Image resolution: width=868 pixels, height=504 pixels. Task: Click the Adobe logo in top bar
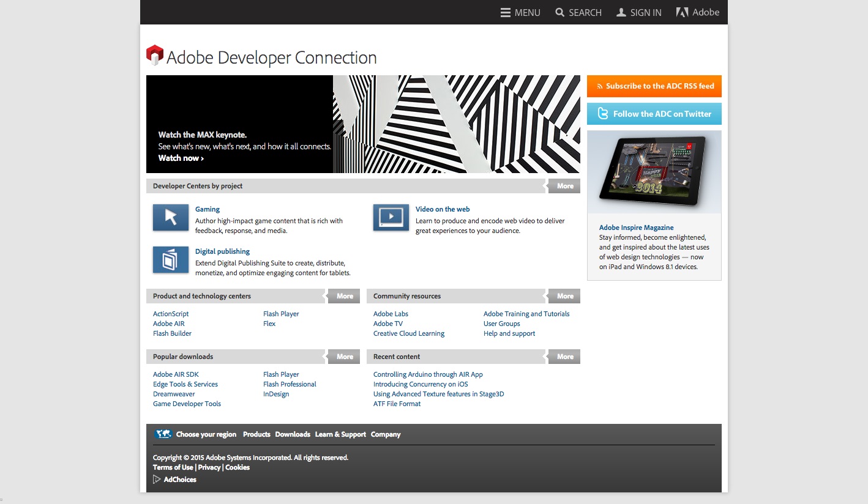tap(698, 12)
